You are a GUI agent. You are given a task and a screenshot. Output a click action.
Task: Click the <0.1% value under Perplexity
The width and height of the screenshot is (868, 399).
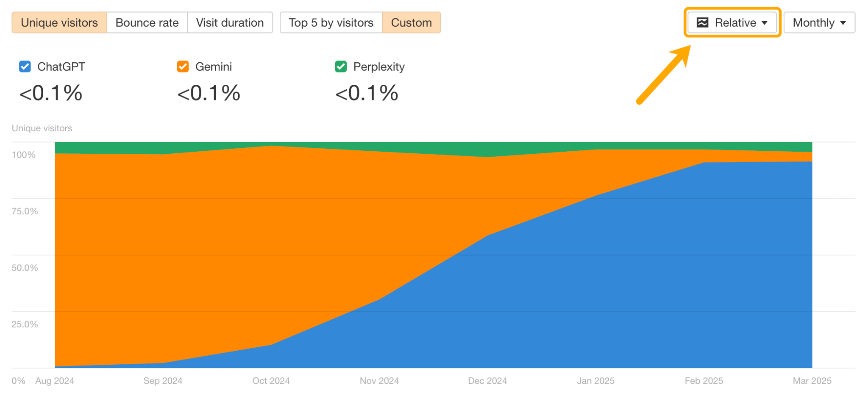[366, 93]
